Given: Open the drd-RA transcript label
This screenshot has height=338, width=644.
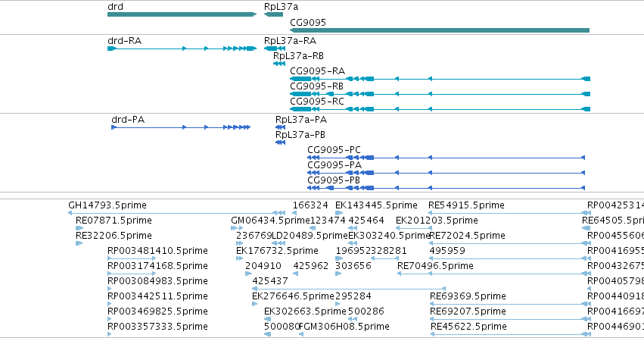Looking at the screenshot, I should 124,41.
